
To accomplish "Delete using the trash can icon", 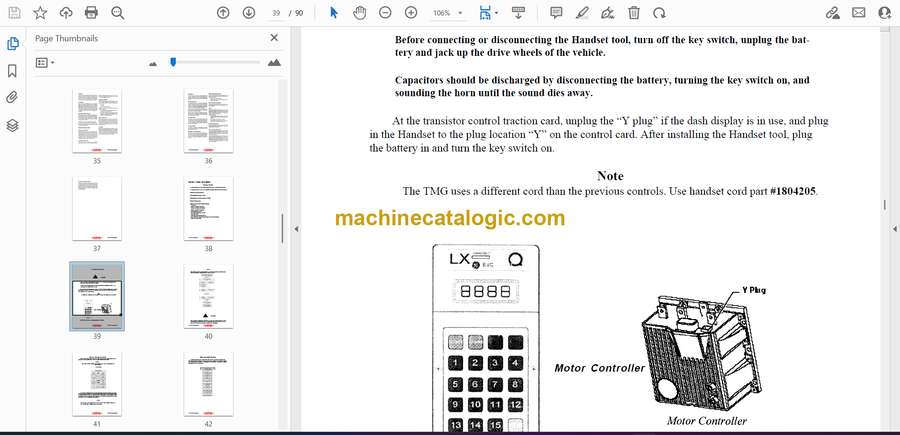I will 634,13.
